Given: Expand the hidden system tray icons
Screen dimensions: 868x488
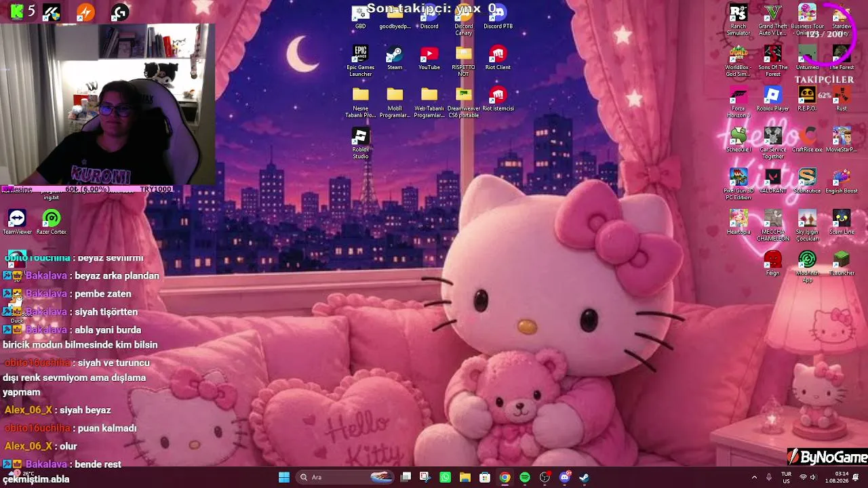Looking at the screenshot, I should pyautogui.click(x=754, y=477).
